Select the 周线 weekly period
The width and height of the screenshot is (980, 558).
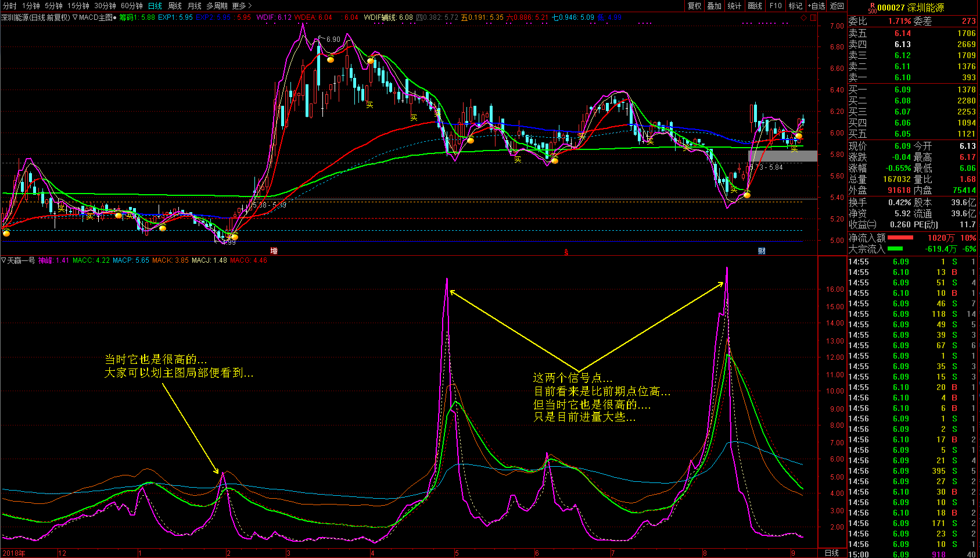click(175, 6)
